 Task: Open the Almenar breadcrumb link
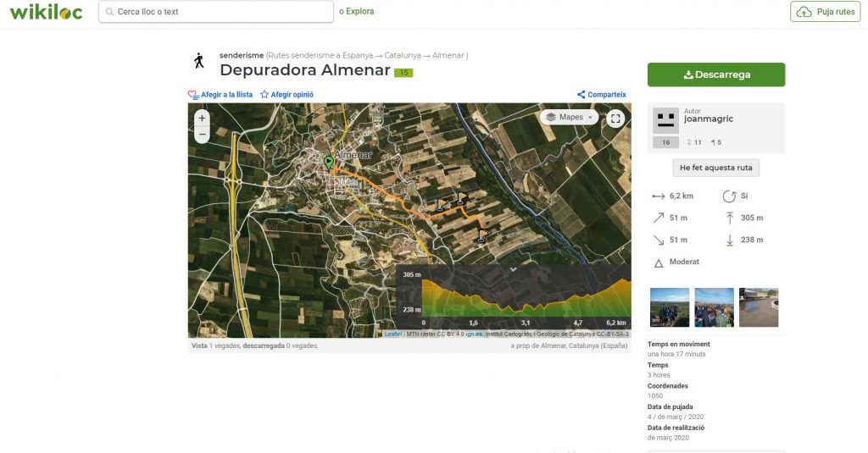[x=448, y=55]
